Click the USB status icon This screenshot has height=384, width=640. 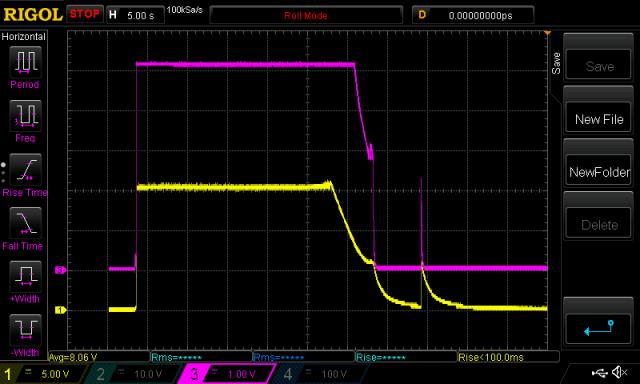[x=600, y=373]
